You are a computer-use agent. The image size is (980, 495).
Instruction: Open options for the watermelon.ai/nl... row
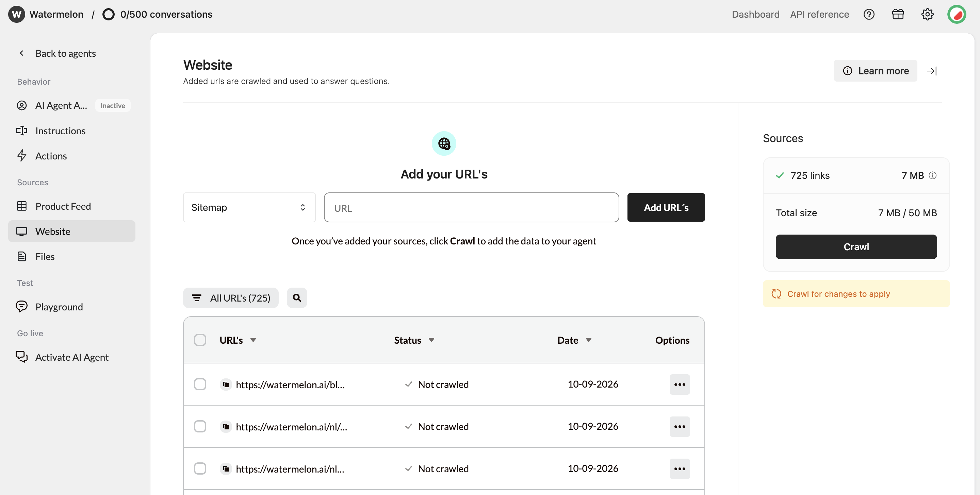click(680, 469)
